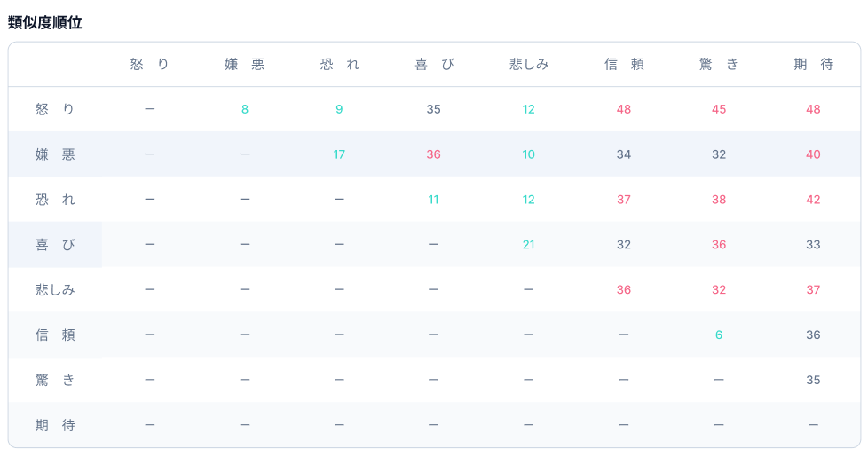Select the 嫌悪 row label
Image resolution: width=868 pixels, height=457 pixels.
[55, 154]
